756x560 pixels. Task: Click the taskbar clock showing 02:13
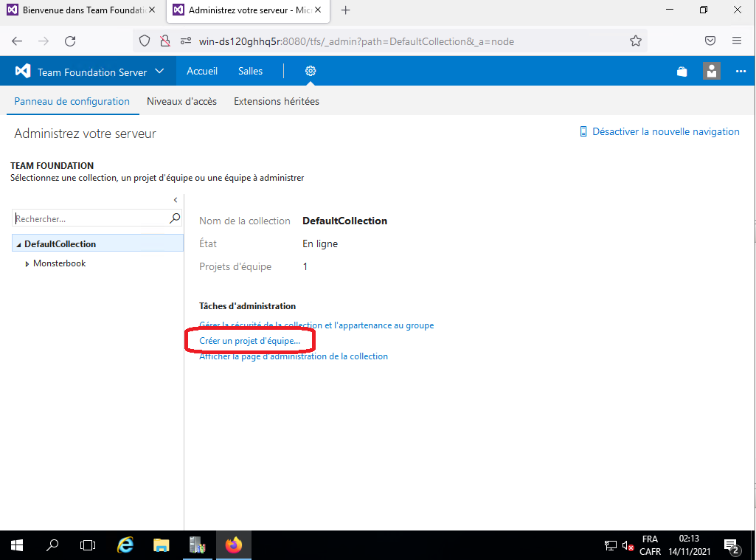pyautogui.click(x=689, y=545)
